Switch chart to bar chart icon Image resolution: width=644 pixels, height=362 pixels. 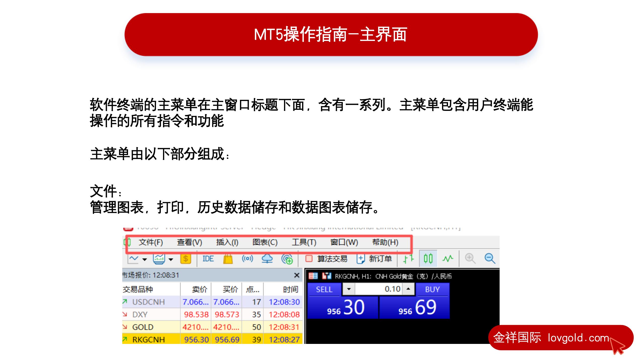[x=408, y=259]
